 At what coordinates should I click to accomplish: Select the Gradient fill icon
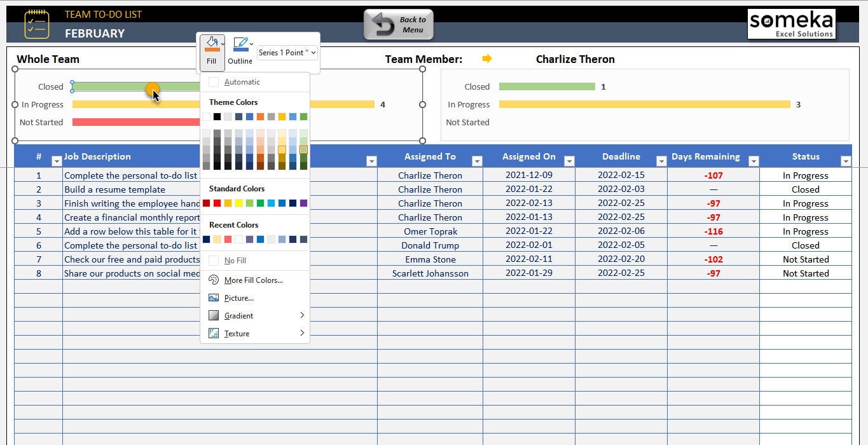213,315
